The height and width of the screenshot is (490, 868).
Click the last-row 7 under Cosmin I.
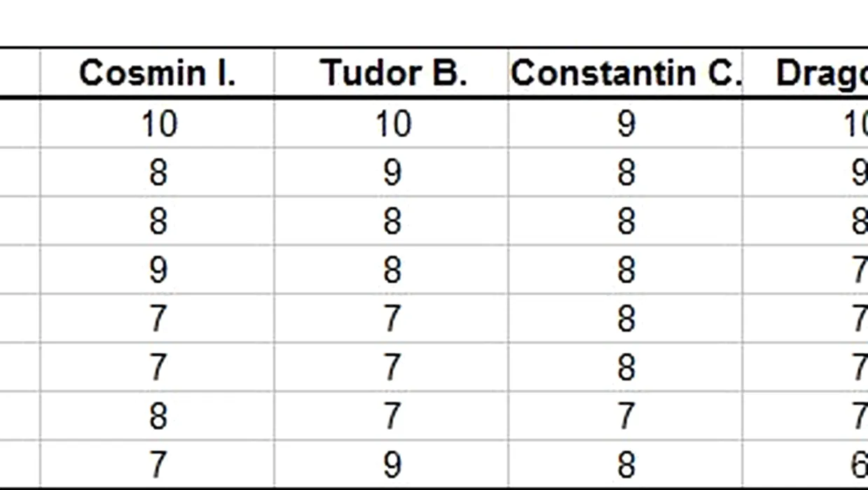tap(157, 464)
